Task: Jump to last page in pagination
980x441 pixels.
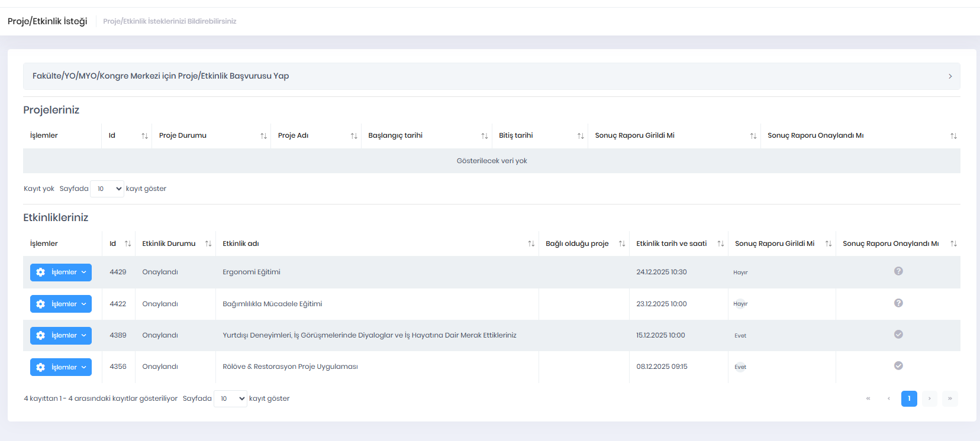Action: 949,398
